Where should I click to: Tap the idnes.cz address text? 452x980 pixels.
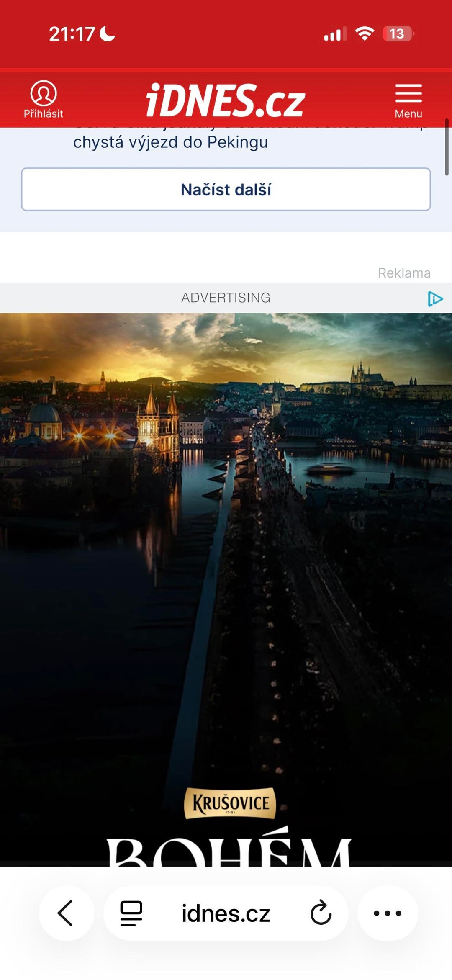[x=226, y=913]
